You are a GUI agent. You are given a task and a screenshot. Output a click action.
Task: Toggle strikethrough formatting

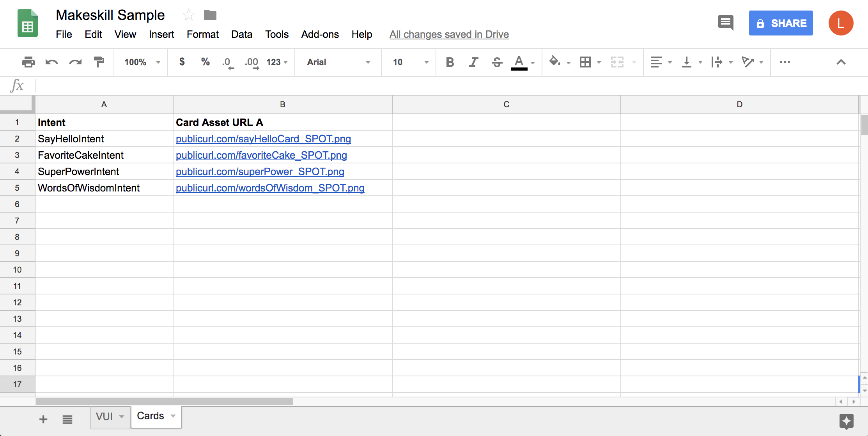coord(497,62)
